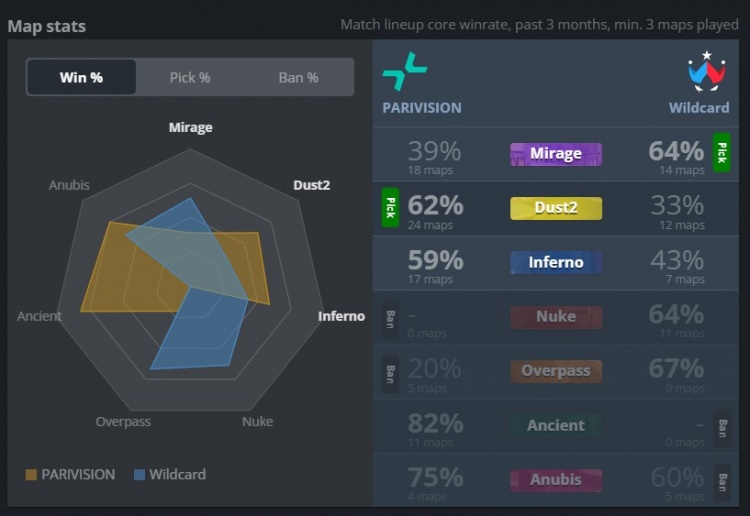Click the PARIVISION team logo icon

click(x=404, y=72)
